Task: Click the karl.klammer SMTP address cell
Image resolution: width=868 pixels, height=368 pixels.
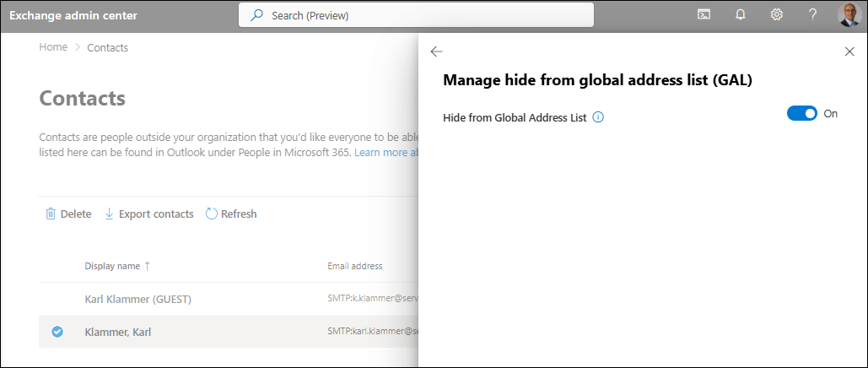Action: pyautogui.click(x=372, y=332)
